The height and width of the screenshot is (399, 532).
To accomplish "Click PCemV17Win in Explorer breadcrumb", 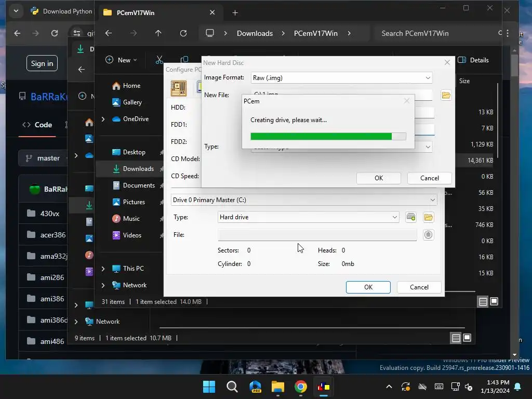I will pos(315,33).
